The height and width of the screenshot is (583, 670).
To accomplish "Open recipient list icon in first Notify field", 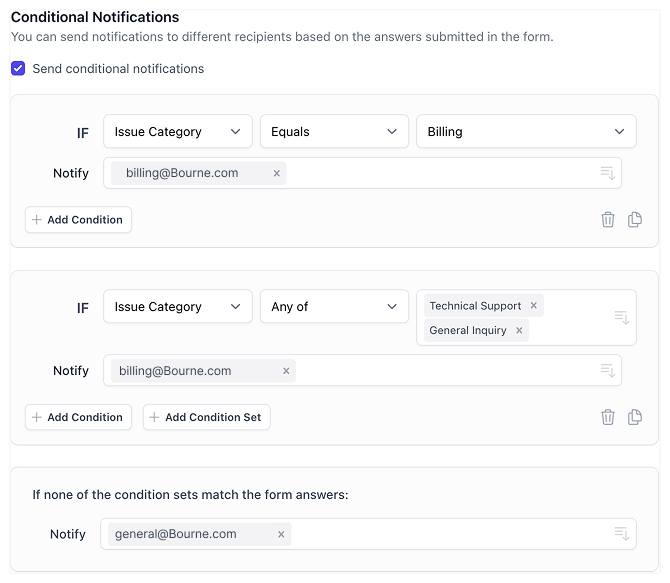I will [607, 173].
